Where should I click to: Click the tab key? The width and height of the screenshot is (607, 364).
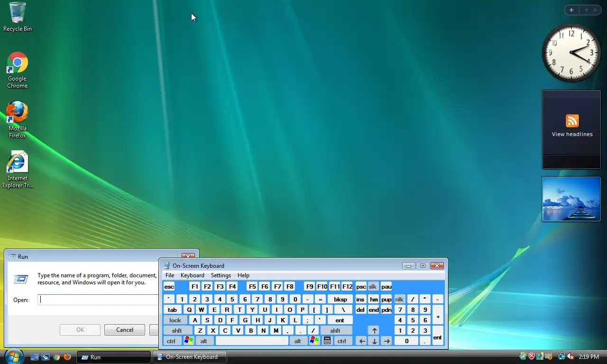[x=172, y=309]
